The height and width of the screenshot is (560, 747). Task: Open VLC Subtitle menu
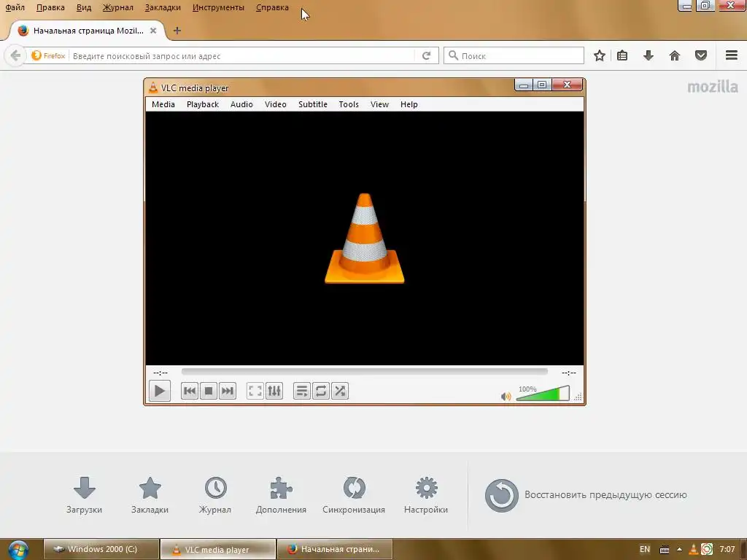[x=312, y=104]
